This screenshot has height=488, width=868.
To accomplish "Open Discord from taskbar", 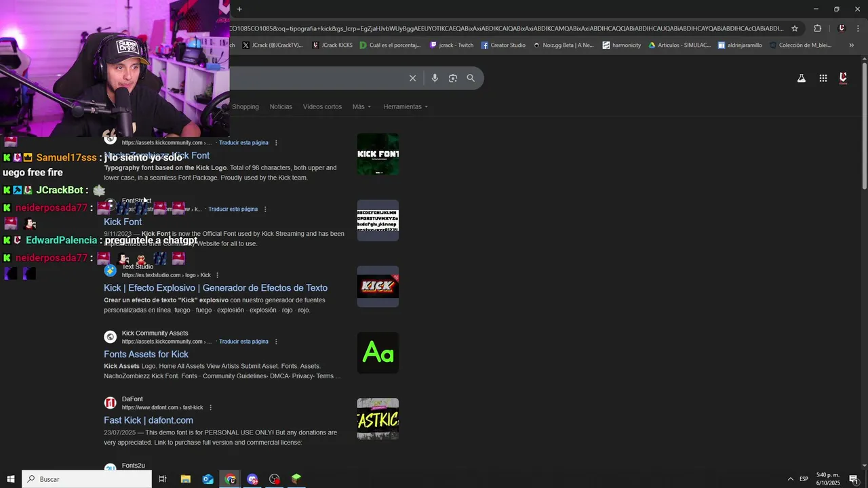I will pos(252,479).
